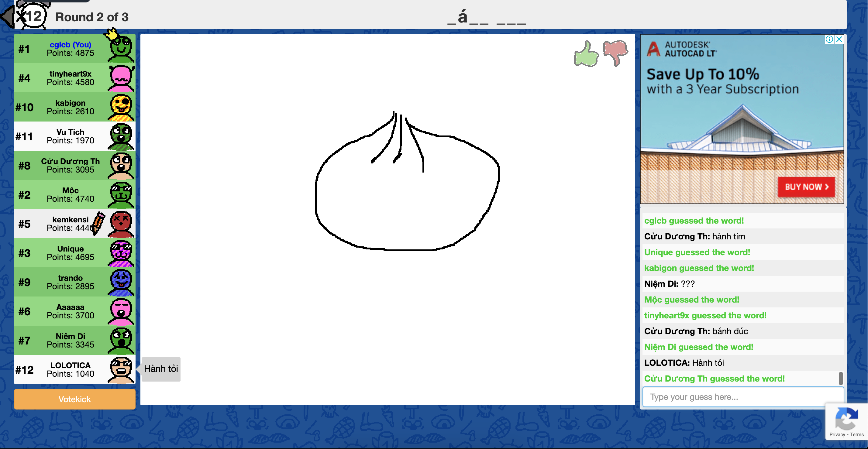Viewport: 868px width, 449px height.
Task: Click the left arrow at top-left corner
Action: 7,17
